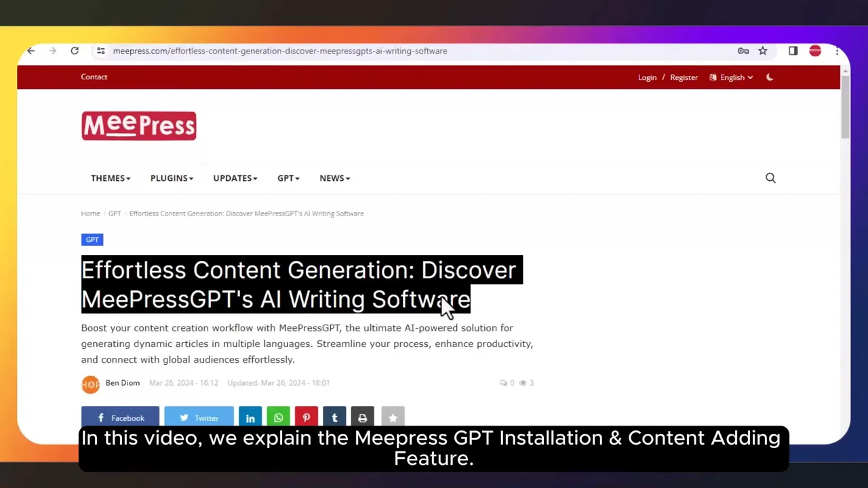868x488 pixels.
Task: Open the Login link
Action: click(x=647, y=77)
